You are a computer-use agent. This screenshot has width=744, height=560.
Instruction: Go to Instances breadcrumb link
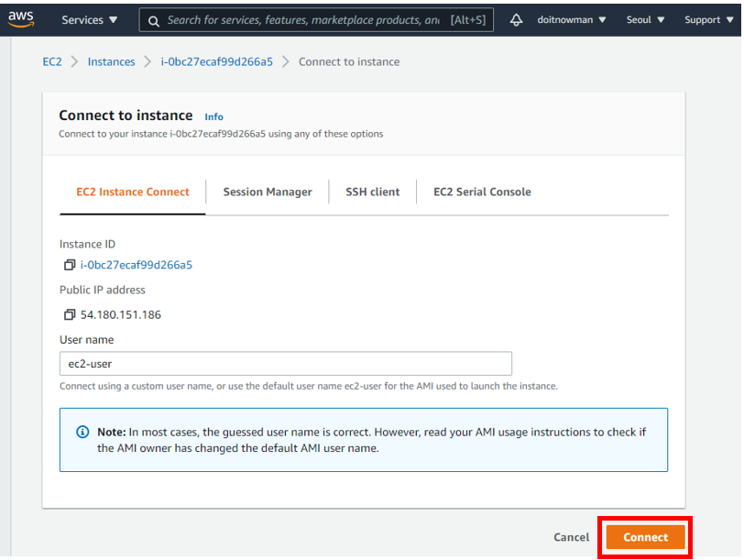pos(111,61)
